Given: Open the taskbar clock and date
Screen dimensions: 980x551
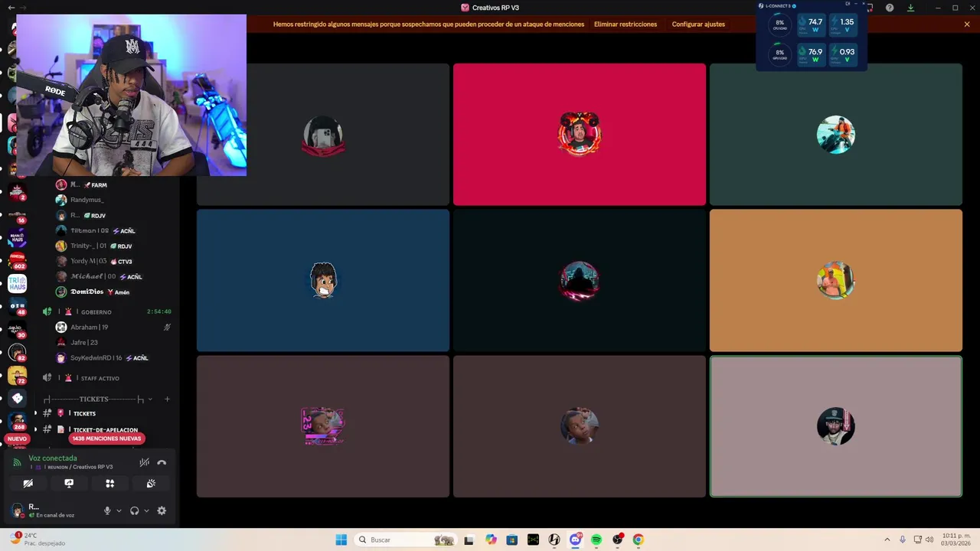Looking at the screenshot, I should click(x=956, y=540).
